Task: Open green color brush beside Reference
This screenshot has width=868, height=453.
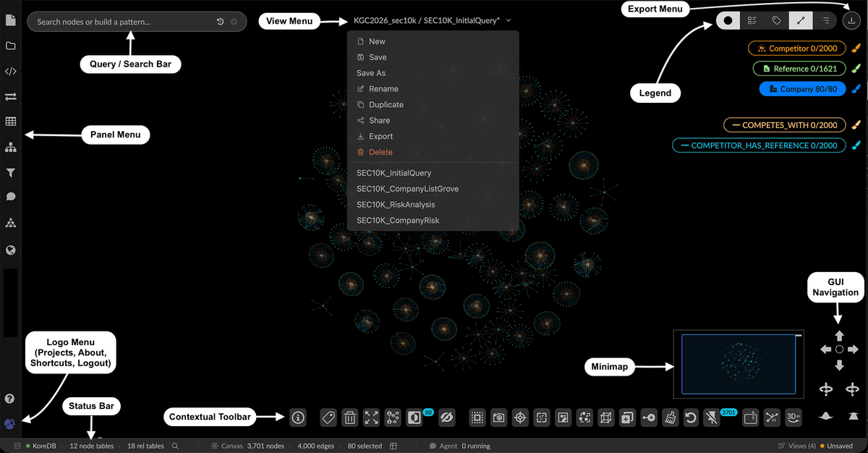Action: pos(856,69)
